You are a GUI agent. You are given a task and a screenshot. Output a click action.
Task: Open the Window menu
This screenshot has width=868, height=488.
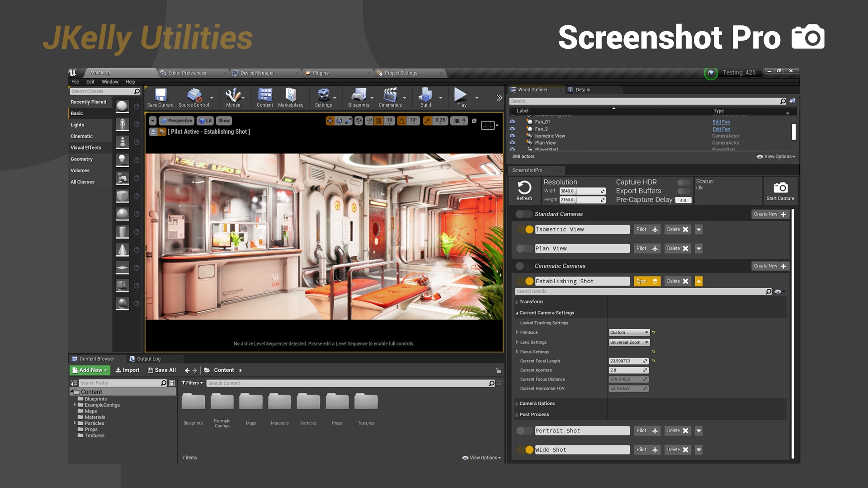coord(110,82)
